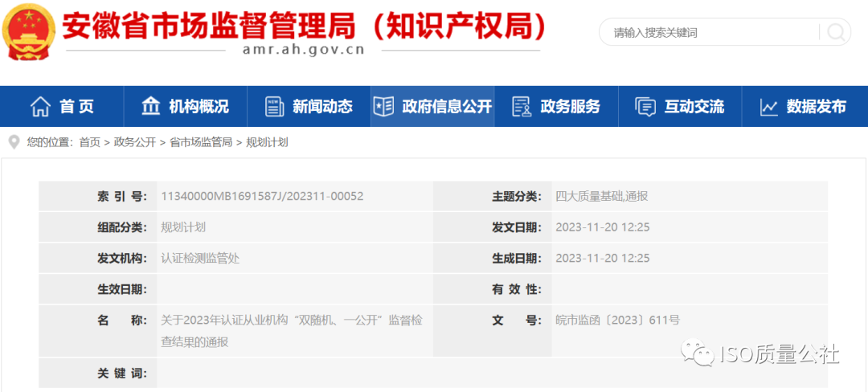Click the newspaper icon beside 新闻动态

tap(275, 106)
